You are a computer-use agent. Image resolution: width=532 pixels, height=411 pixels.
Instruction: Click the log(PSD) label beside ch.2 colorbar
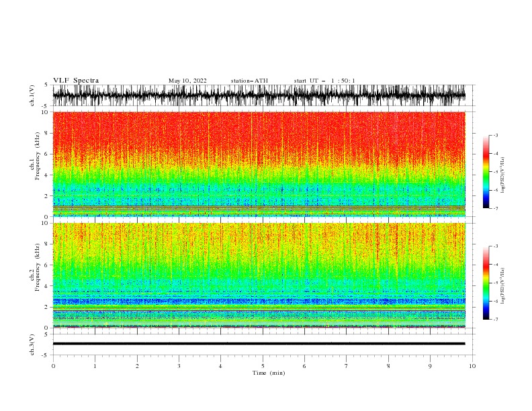[502, 285]
